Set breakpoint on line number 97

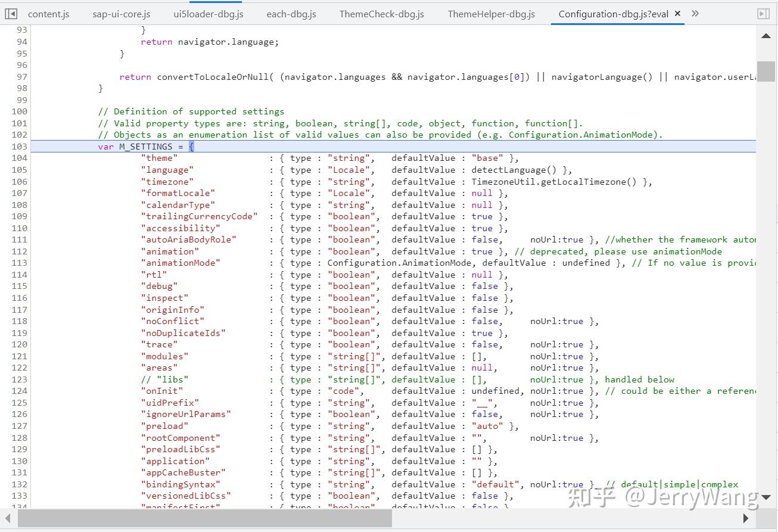click(x=21, y=77)
